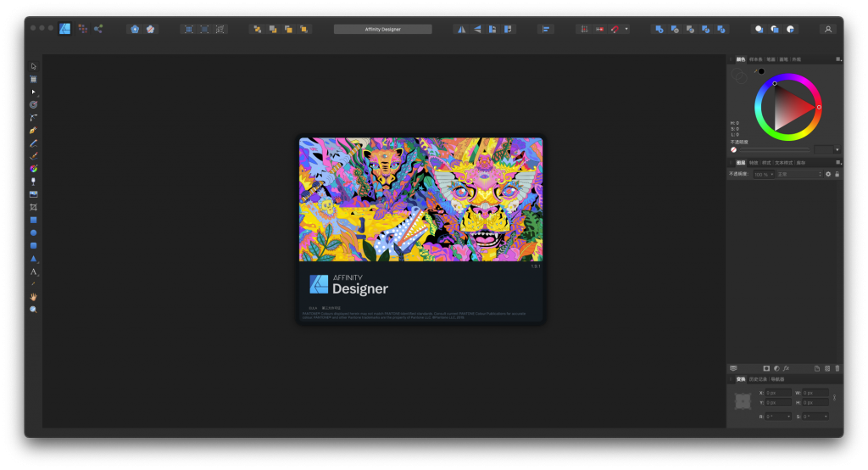
Task: Open the layer blend options gear
Action: click(828, 174)
